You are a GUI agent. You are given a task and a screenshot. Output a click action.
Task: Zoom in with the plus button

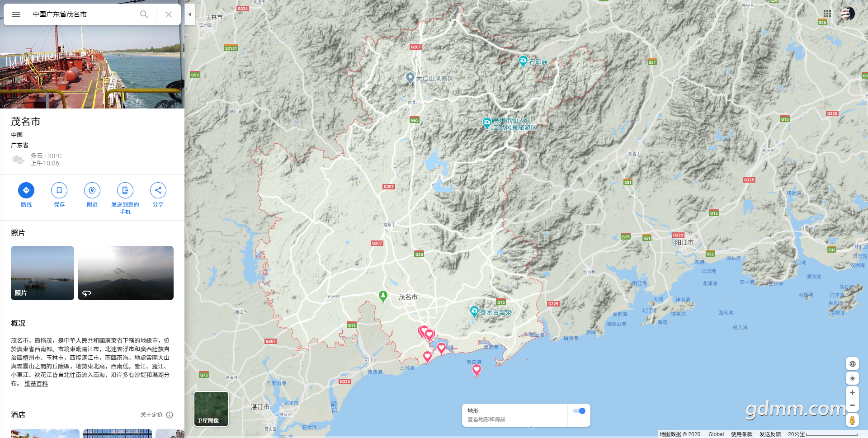pyautogui.click(x=852, y=393)
